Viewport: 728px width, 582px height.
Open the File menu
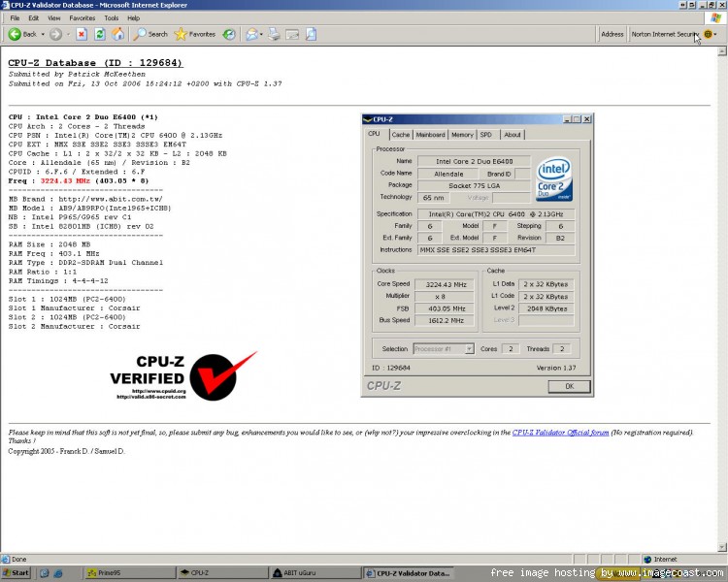[x=15, y=18]
